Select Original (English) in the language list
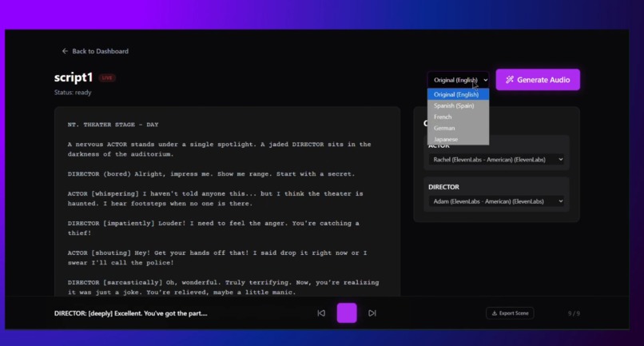644x346 pixels. pos(459,94)
